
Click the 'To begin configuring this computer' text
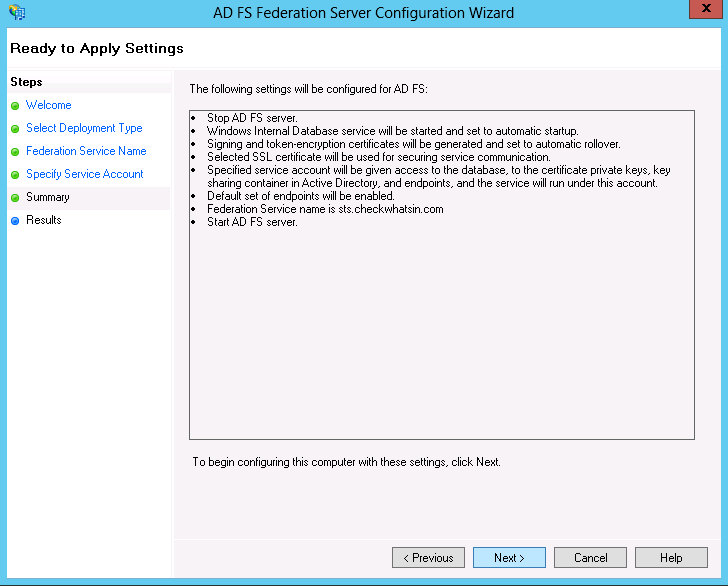pyautogui.click(x=346, y=462)
